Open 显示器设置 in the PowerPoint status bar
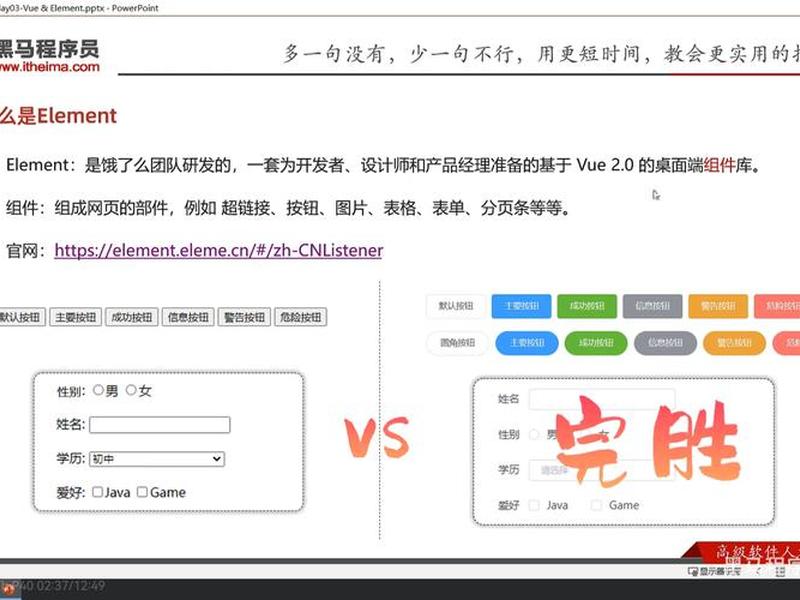The height and width of the screenshot is (600, 800). pyautogui.click(x=714, y=572)
